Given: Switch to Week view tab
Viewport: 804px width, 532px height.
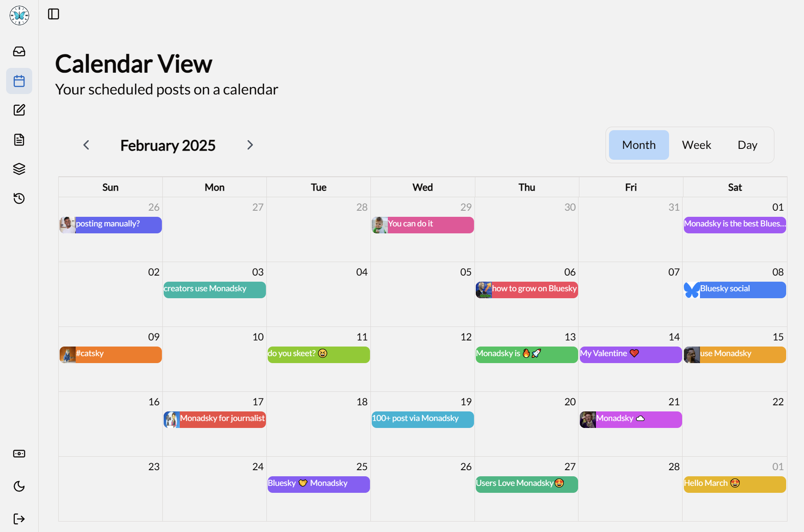Looking at the screenshot, I should [x=696, y=145].
